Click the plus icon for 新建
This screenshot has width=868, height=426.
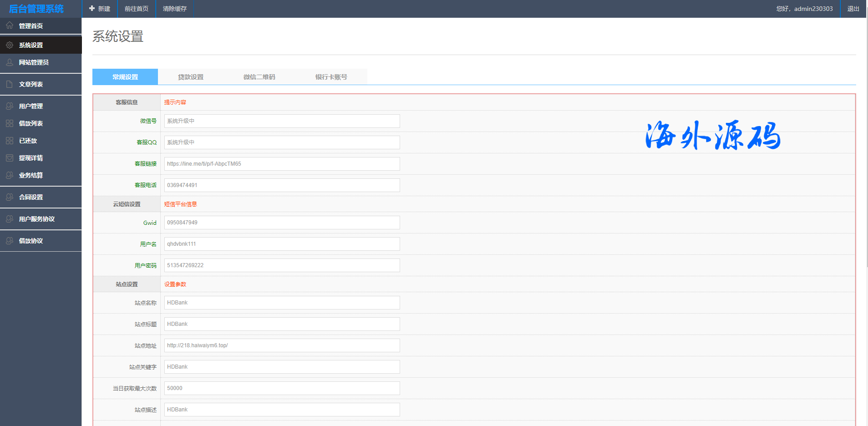pyautogui.click(x=92, y=9)
